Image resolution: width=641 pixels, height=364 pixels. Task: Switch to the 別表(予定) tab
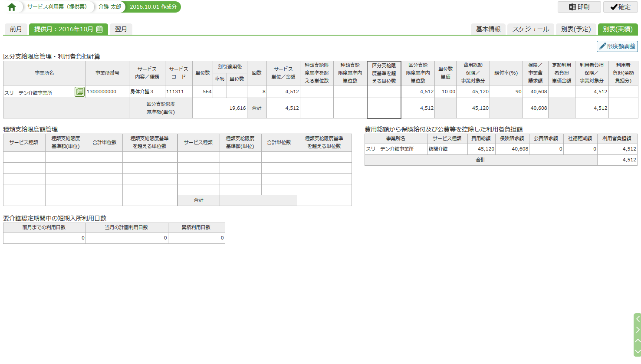tap(575, 29)
